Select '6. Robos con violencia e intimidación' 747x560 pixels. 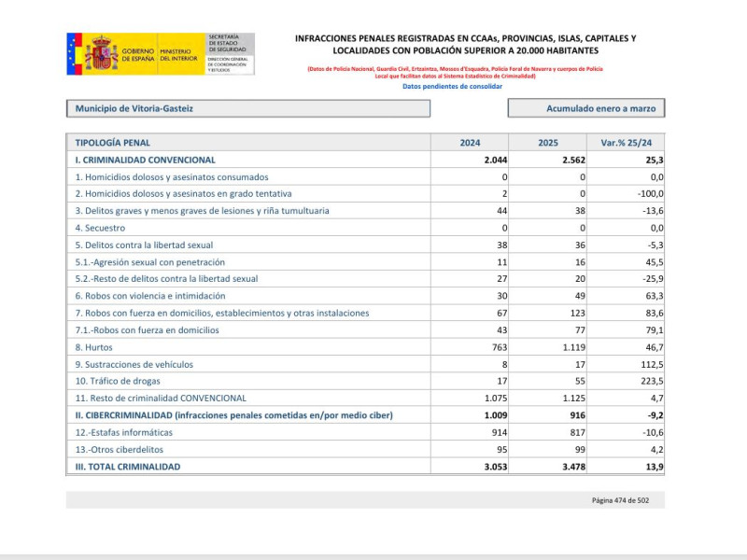pyautogui.click(x=150, y=296)
